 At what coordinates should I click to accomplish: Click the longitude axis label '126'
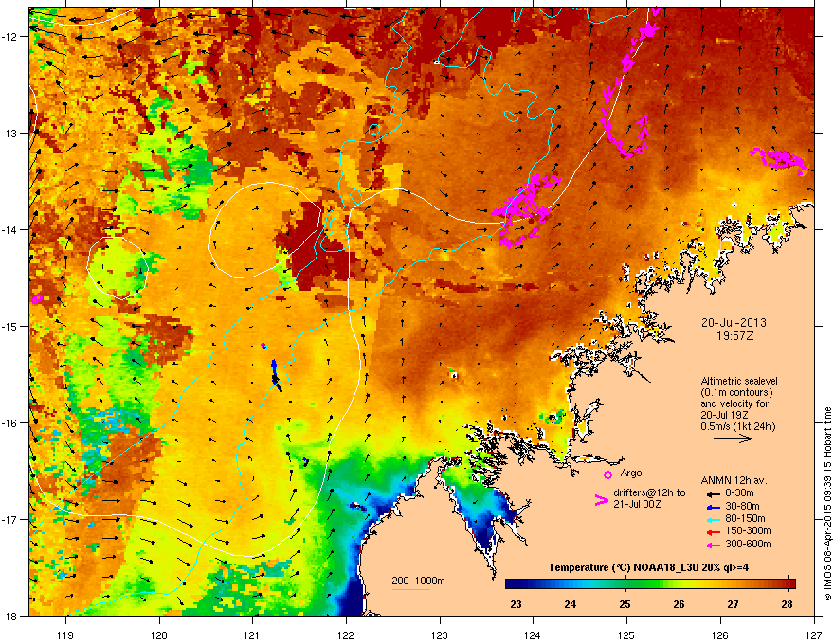(720, 635)
